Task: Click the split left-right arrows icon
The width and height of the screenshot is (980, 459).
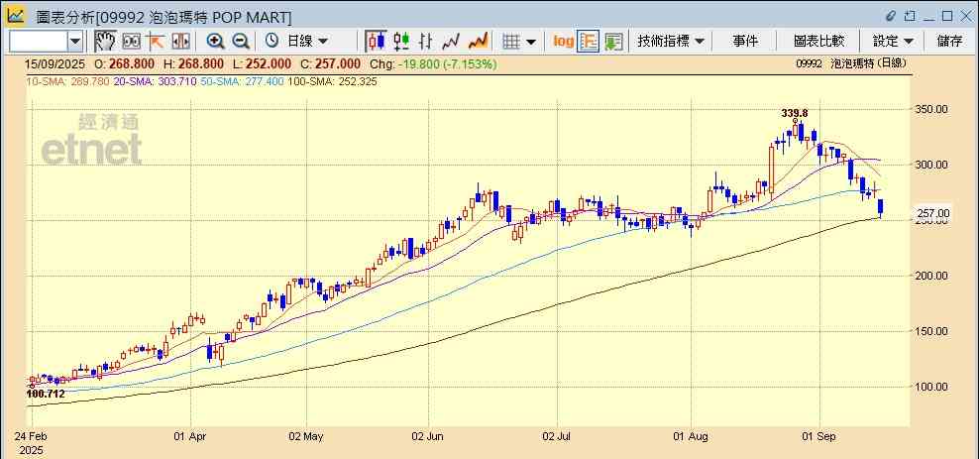Action: [x=180, y=42]
